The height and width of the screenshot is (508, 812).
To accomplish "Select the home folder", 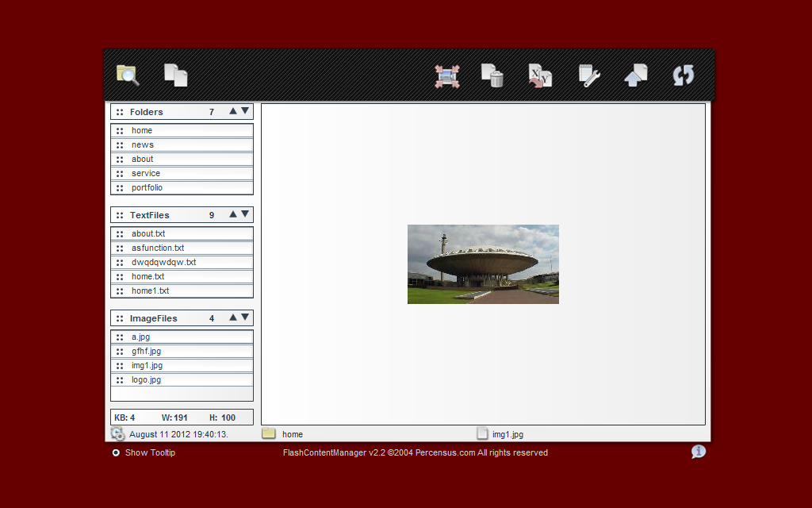I will [x=182, y=131].
